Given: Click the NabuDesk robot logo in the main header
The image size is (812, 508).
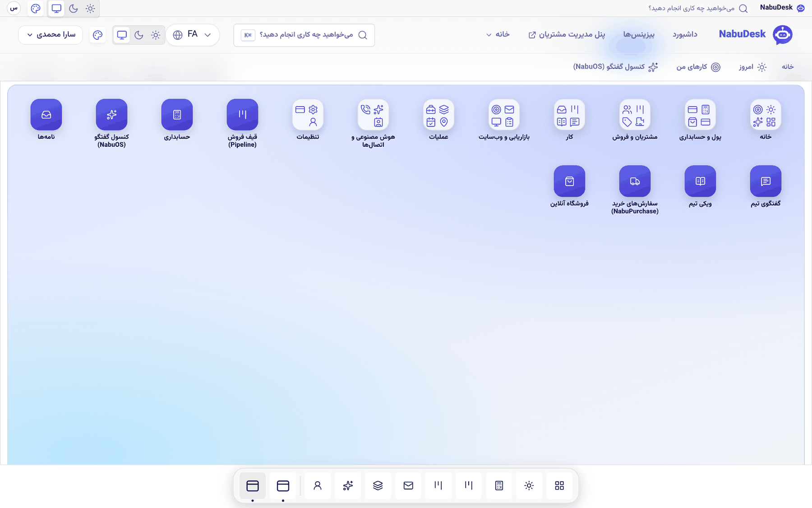Looking at the screenshot, I should 783,34.
